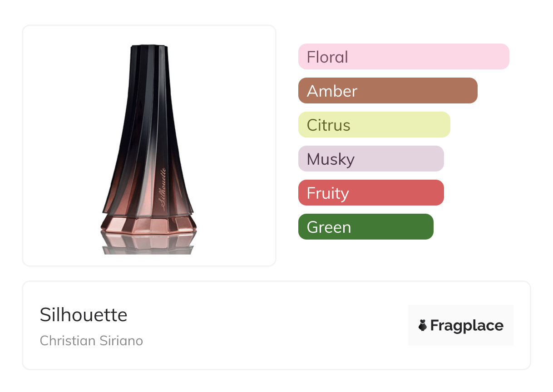
Task: Select the brown Amber accord bar
Action: click(388, 91)
